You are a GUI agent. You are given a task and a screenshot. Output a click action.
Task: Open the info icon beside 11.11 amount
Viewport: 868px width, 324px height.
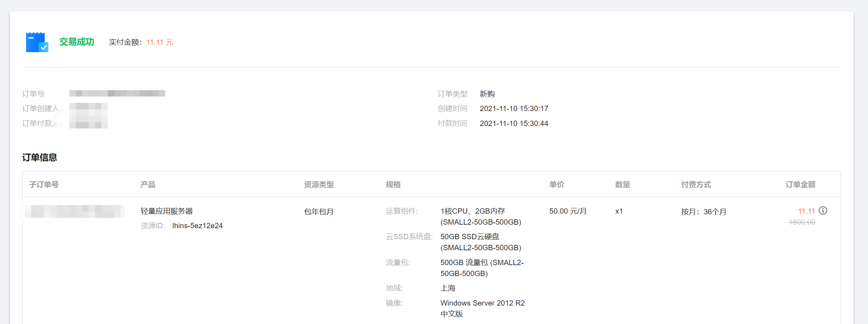(823, 211)
